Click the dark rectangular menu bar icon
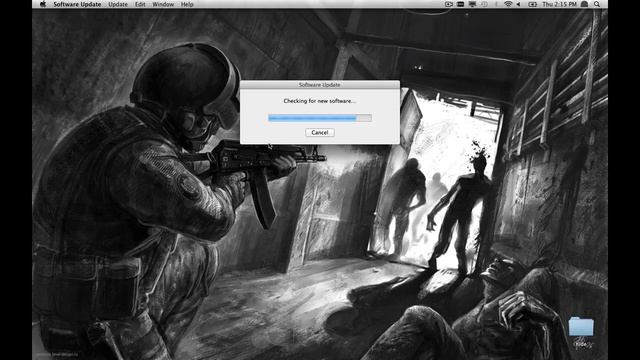 [x=460, y=4]
